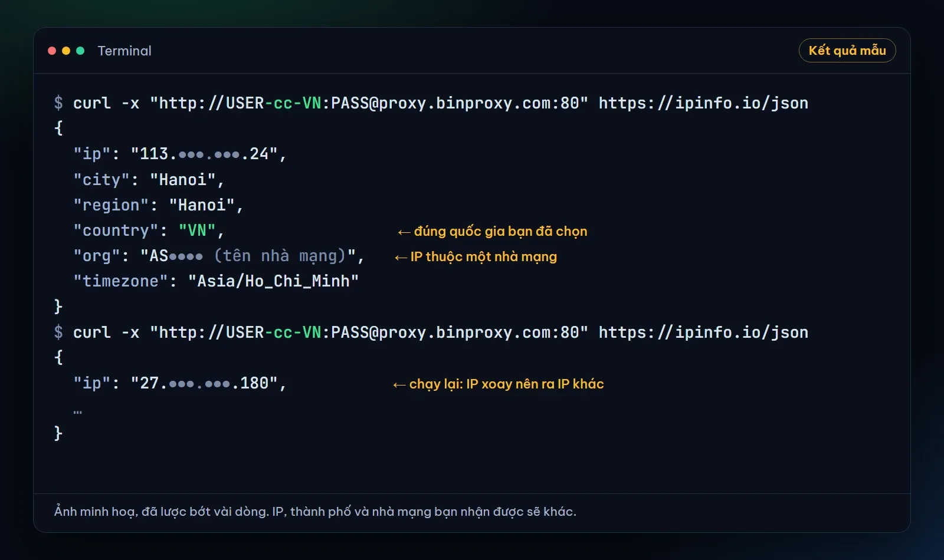Screen dimensions: 944x560
Task: Click the "Terminal" title text
Action: point(124,51)
